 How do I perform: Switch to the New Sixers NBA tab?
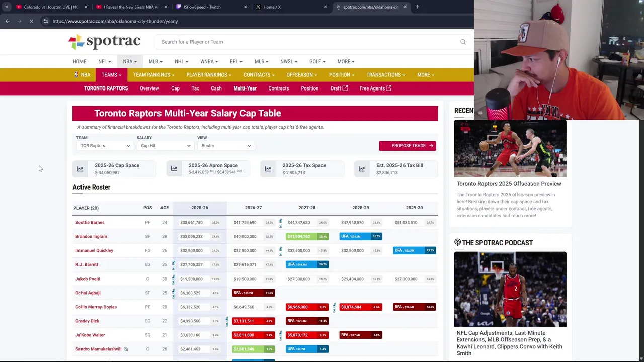click(131, 7)
